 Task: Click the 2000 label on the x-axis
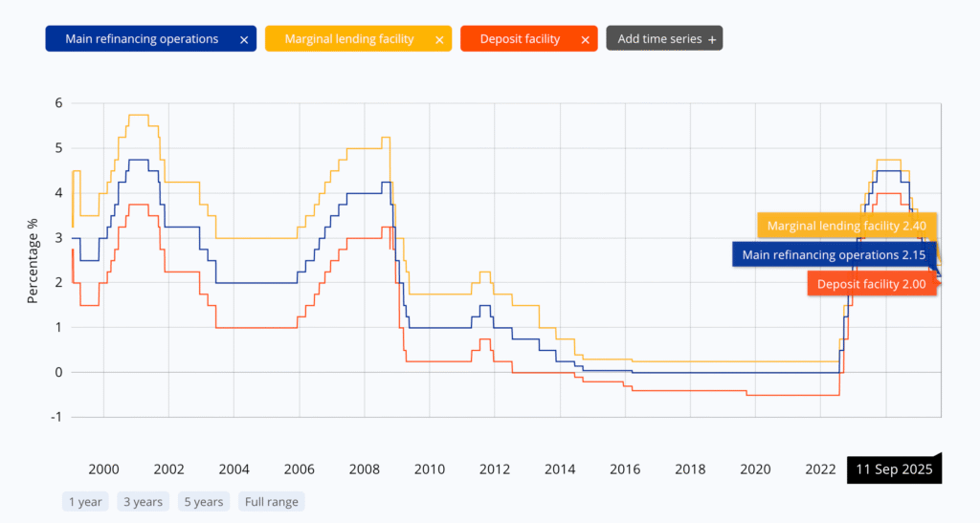point(103,469)
